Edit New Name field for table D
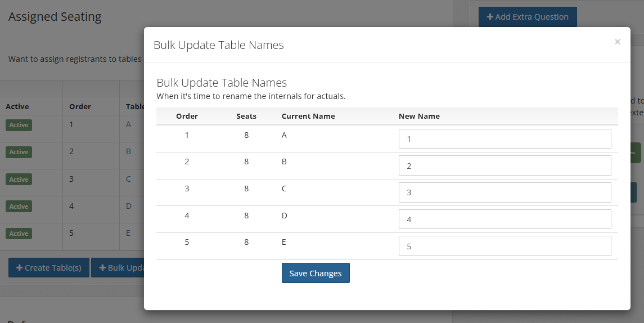 tap(505, 219)
